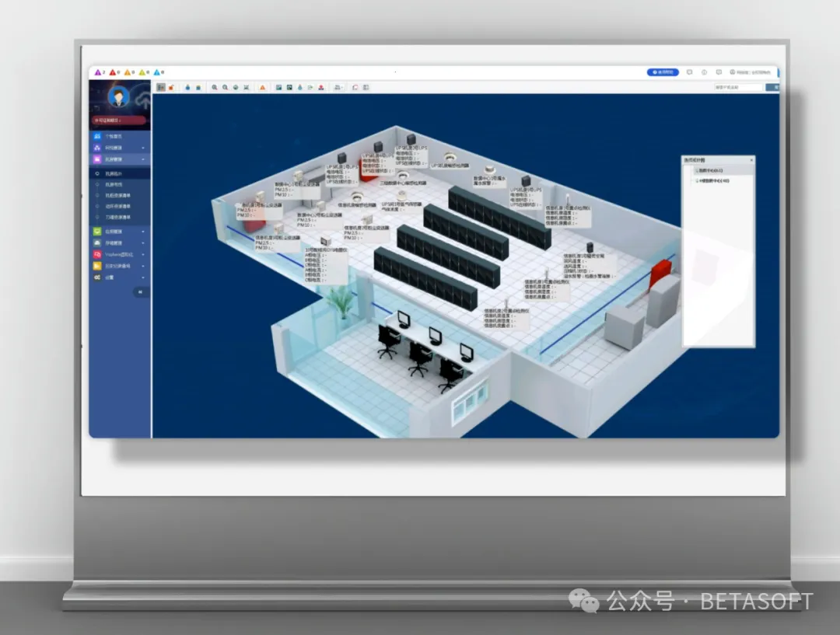The width and height of the screenshot is (840, 635).
Task: Click the round globe reset-view icon
Action: (x=236, y=87)
